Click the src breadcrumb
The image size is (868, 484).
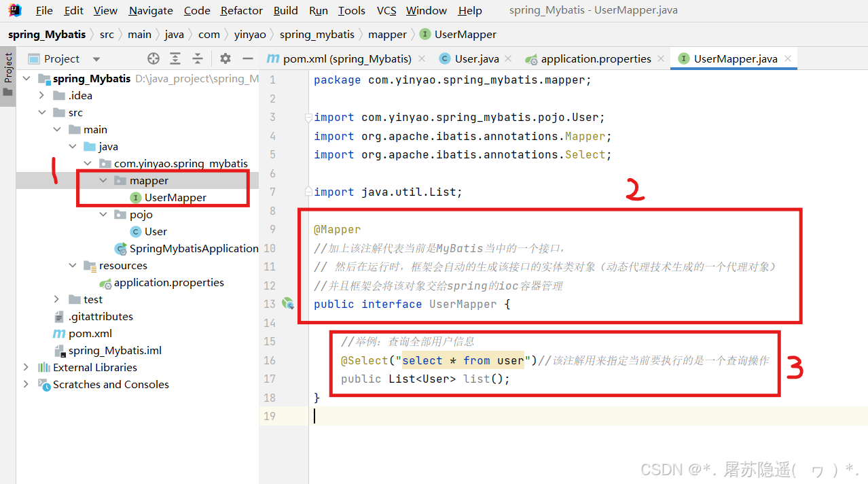[x=107, y=34]
